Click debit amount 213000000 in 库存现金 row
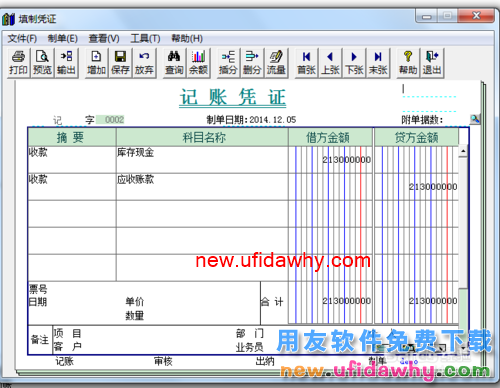The image size is (500, 388). (346, 160)
